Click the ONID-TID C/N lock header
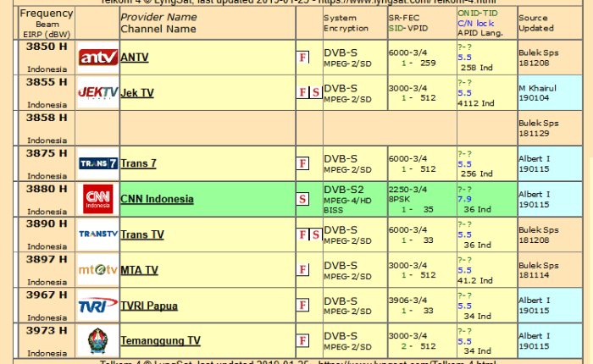593x364 pixels. (x=487, y=23)
